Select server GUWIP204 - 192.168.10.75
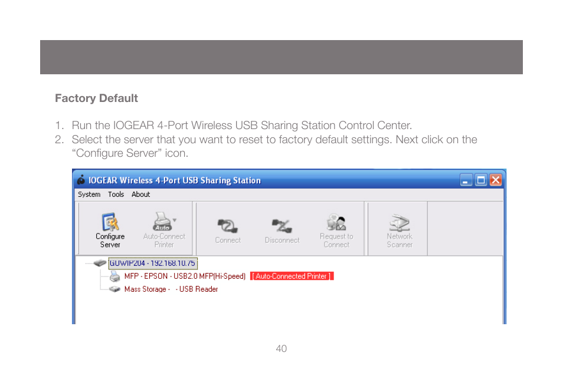This screenshot has width=563, height=392. [153, 263]
